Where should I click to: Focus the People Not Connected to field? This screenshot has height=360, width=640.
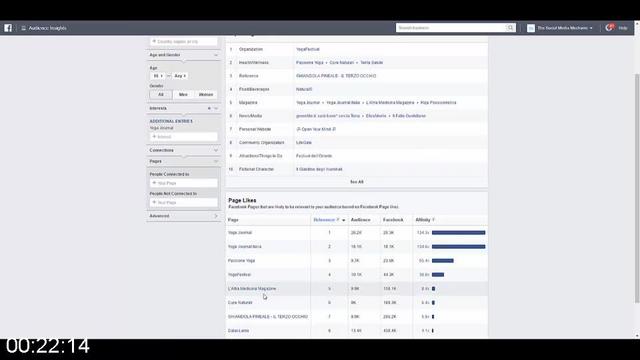pyautogui.click(x=183, y=202)
